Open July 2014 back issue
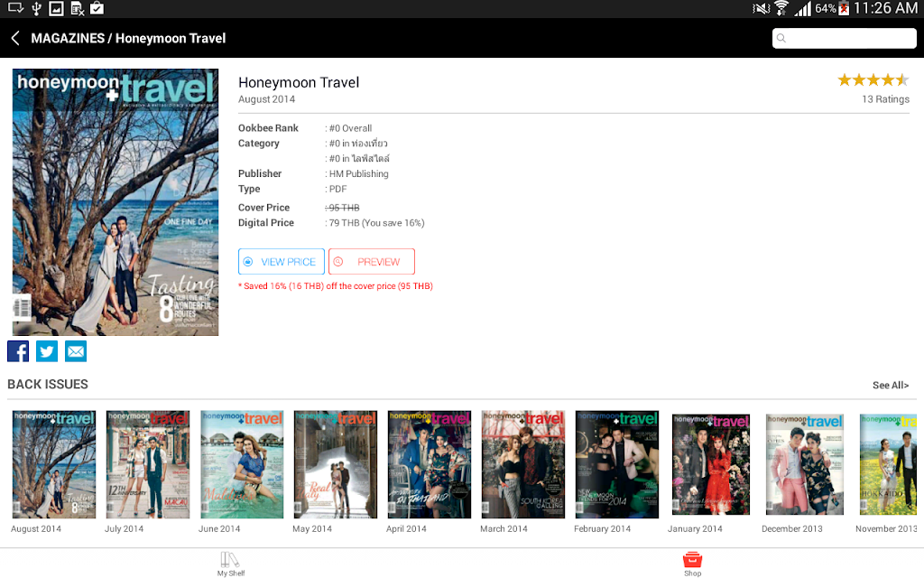Viewport: 924px width, 578px height. point(148,465)
